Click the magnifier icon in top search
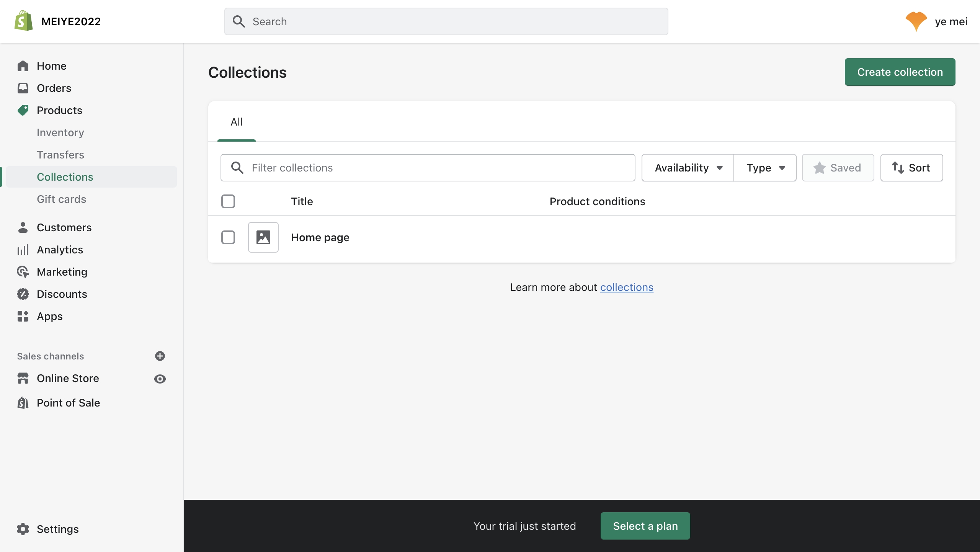Image resolution: width=980 pixels, height=552 pixels. click(x=239, y=21)
